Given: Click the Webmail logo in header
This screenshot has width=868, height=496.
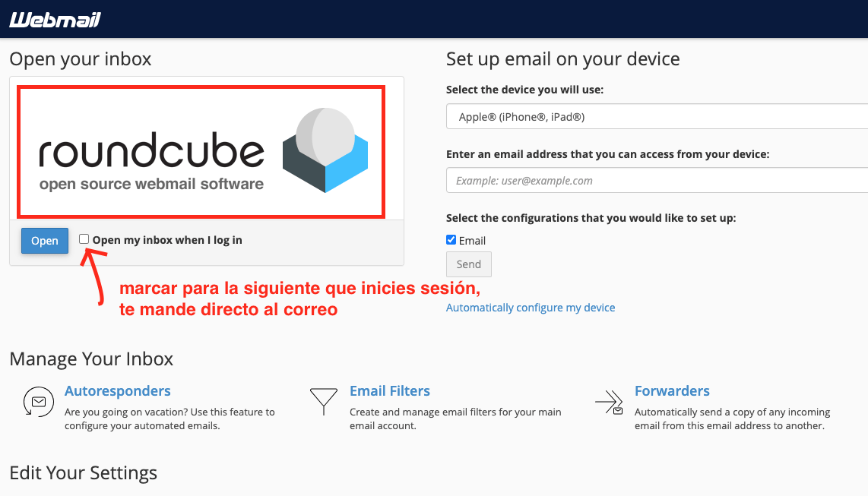Looking at the screenshot, I should click(55, 20).
